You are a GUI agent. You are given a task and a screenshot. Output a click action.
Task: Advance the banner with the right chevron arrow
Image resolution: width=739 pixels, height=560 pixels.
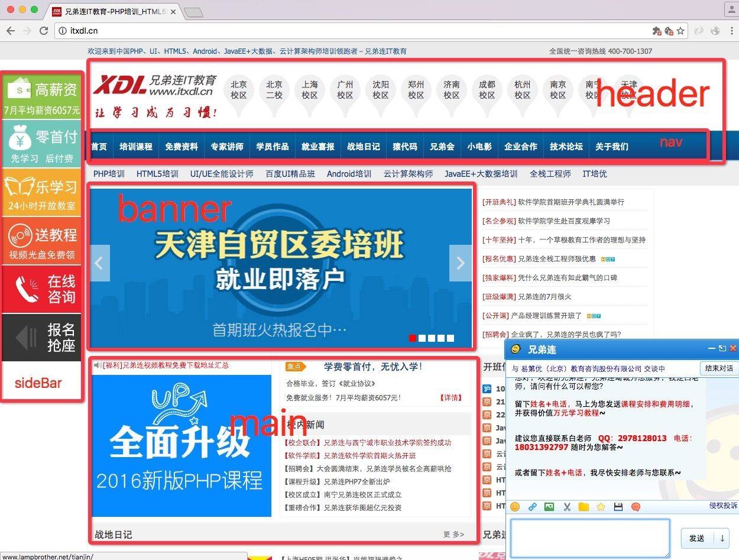[460, 262]
